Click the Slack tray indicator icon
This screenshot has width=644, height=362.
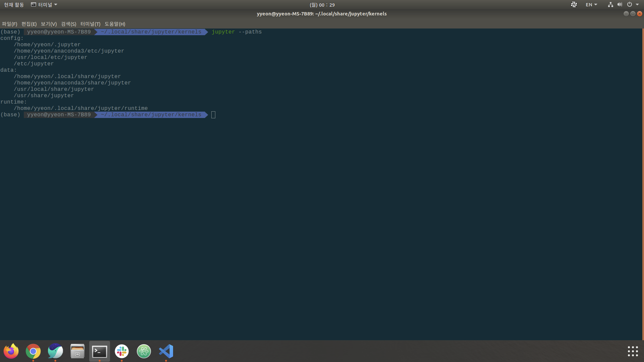[x=574, y=5]
